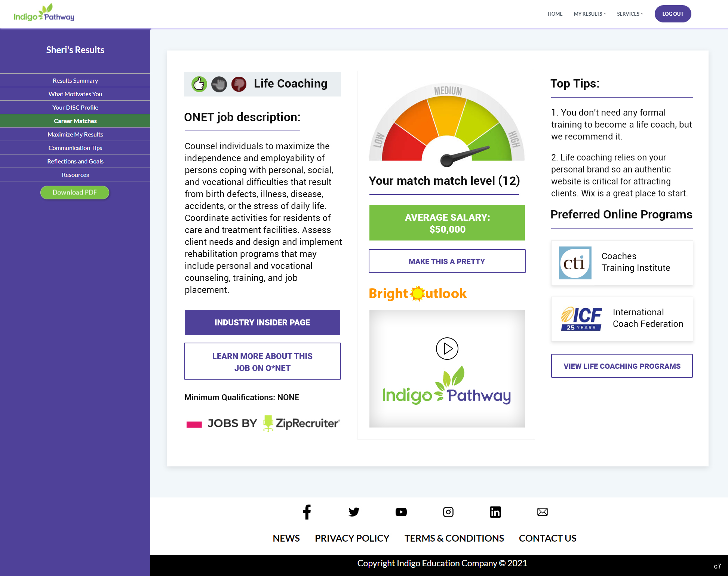Click the green thumbs-up icon
The width and height of the screenshot is (728, 576).
pyautogui.click(x=199, y=84)
